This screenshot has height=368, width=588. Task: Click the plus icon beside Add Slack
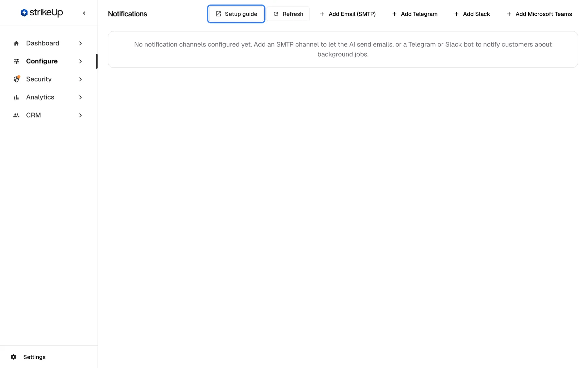pos(456,14)
